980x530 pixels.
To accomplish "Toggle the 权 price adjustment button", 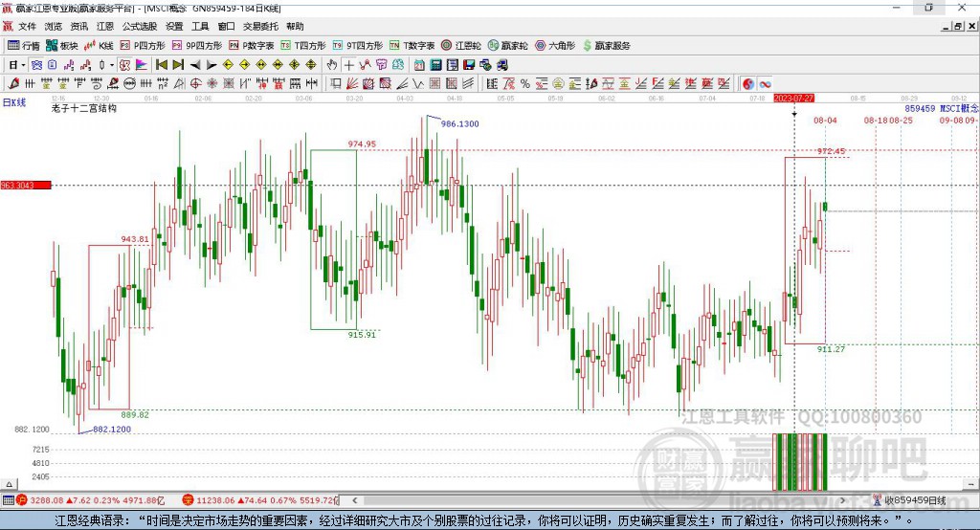I will (124, 64).
